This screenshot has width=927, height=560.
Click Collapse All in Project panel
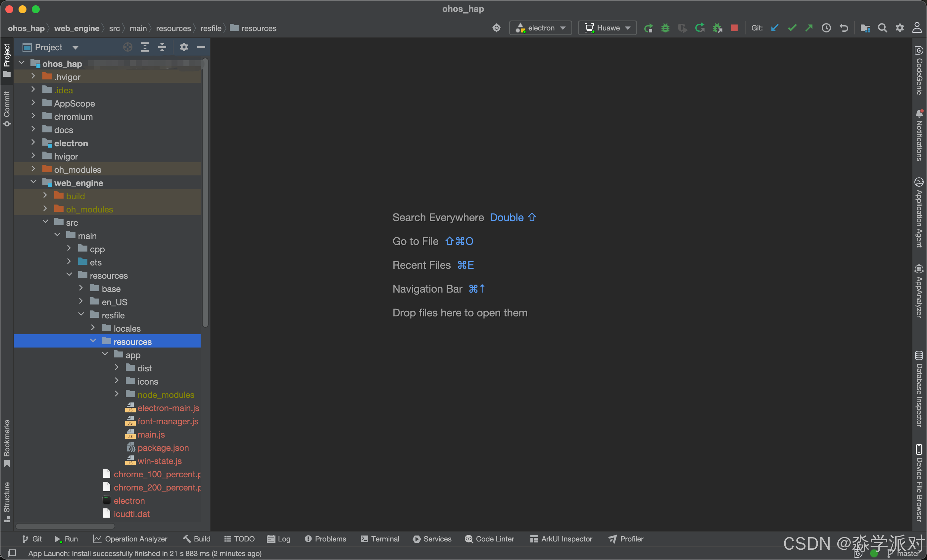pyautogui.click(x=162, y=47)
